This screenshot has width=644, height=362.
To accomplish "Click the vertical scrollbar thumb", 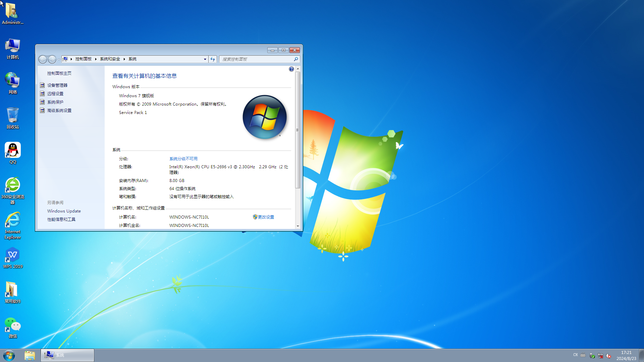I will [298, 130].
